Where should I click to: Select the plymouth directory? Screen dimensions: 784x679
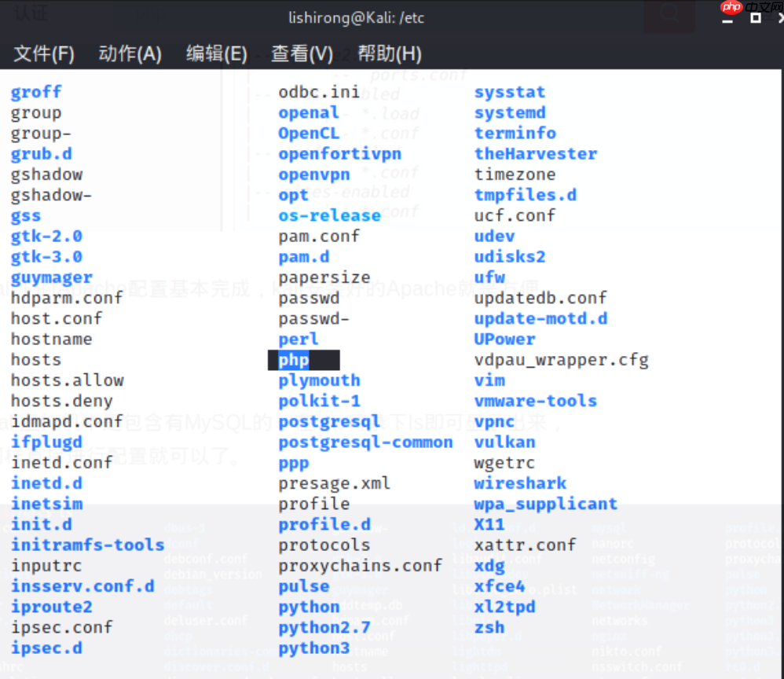tap(319, 380)
